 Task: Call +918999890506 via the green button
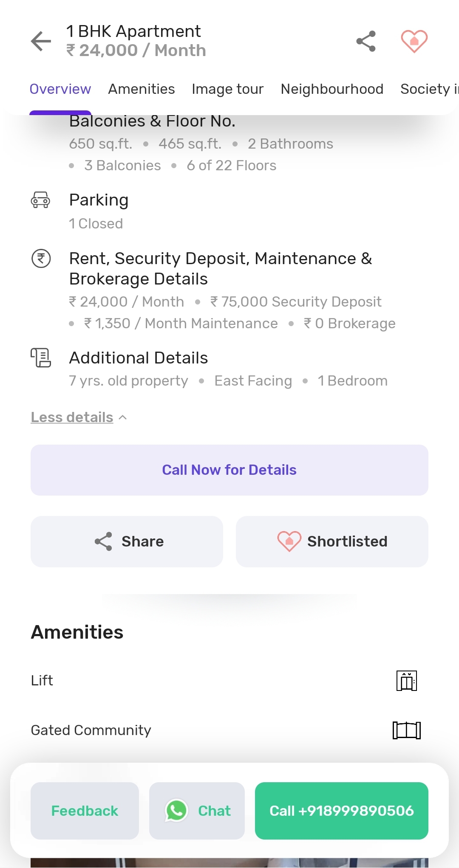342,811
